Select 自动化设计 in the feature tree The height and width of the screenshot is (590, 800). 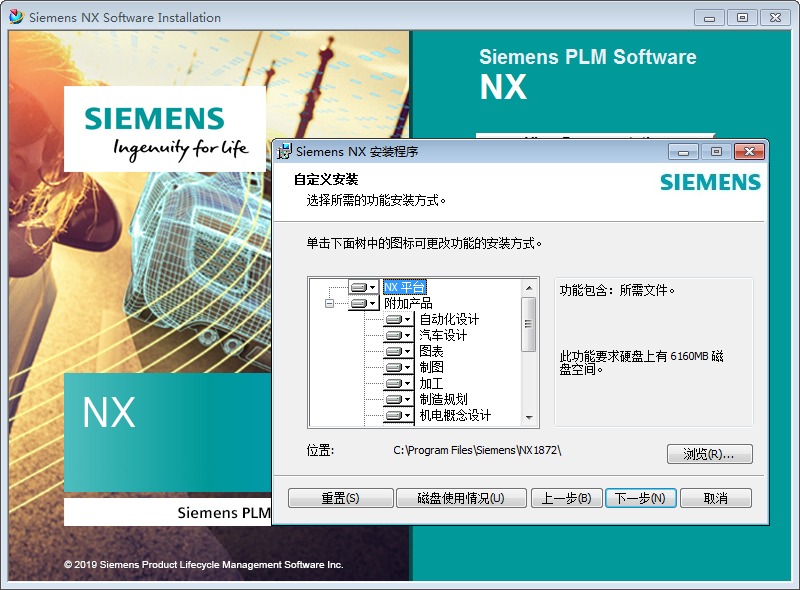[x=449, y=319]
